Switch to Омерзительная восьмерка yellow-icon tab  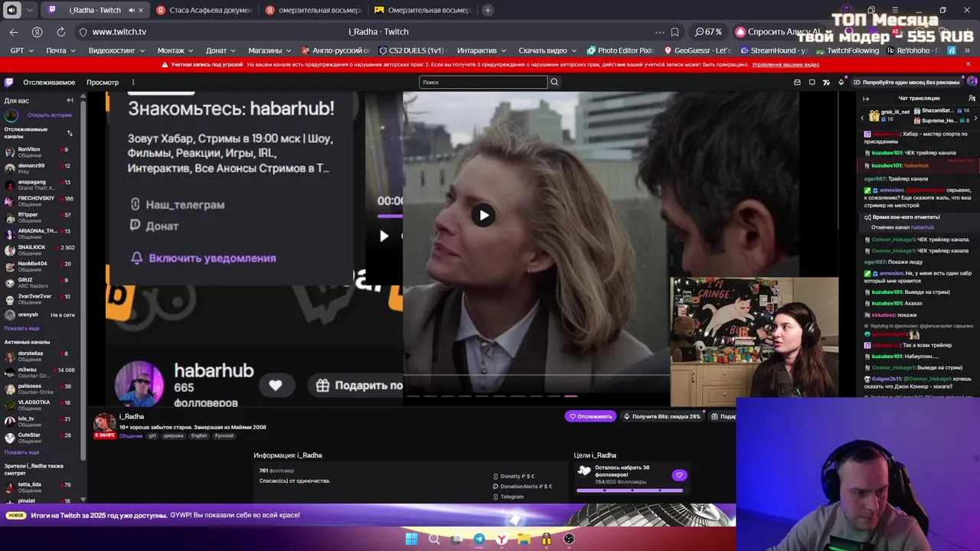pyautogui.click(x=423, y=10)
